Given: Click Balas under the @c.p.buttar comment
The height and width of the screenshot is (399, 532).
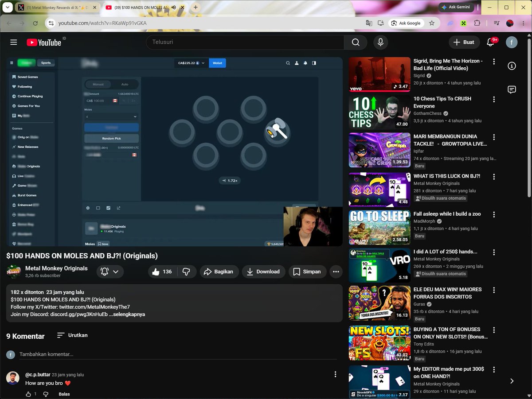Looking at the screenshot, I should 64,394.
